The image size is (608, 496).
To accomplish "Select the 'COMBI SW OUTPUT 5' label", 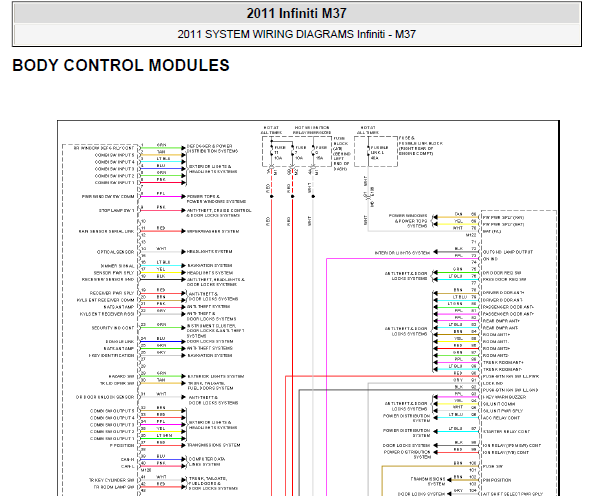I will [112, 411].
